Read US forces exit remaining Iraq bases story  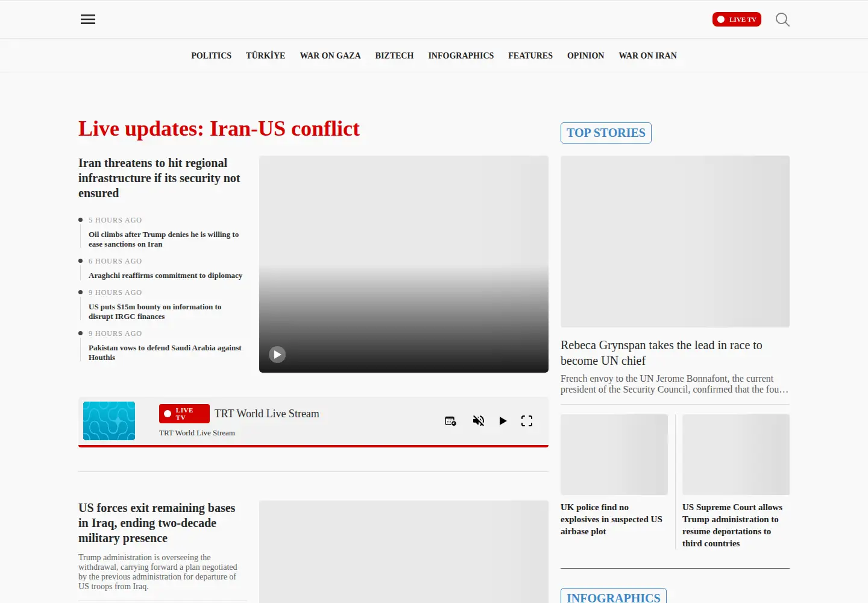tap(157, 523)
